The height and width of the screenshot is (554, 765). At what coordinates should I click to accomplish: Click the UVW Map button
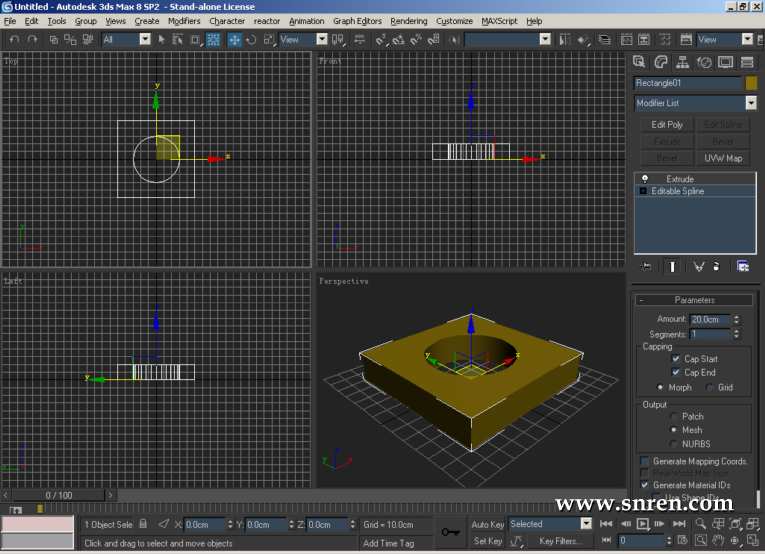click(x=723, y=158)
